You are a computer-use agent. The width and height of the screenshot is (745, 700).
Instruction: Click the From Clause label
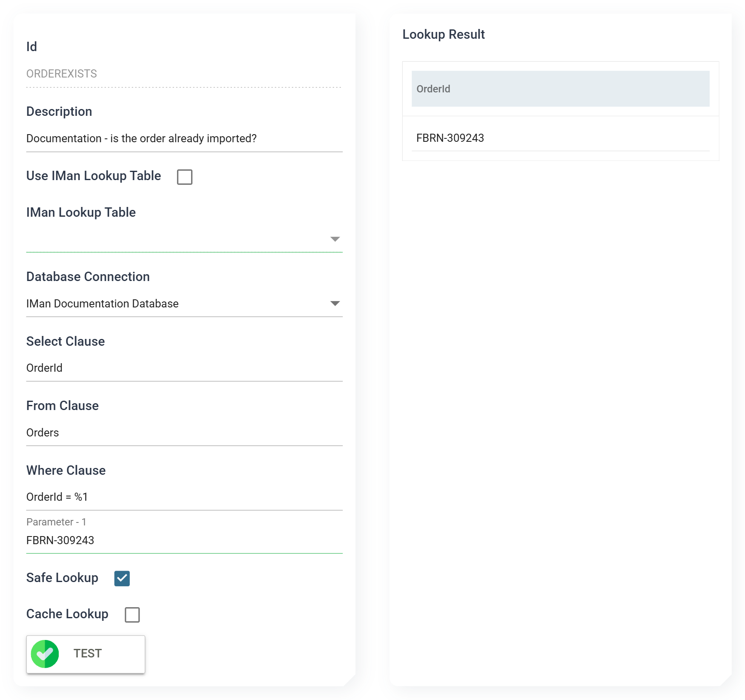63,406
